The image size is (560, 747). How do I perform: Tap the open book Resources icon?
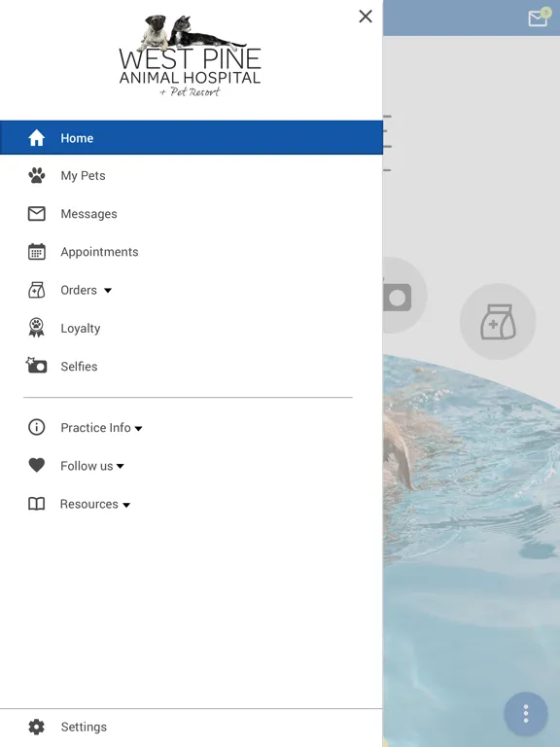(37, 504)
